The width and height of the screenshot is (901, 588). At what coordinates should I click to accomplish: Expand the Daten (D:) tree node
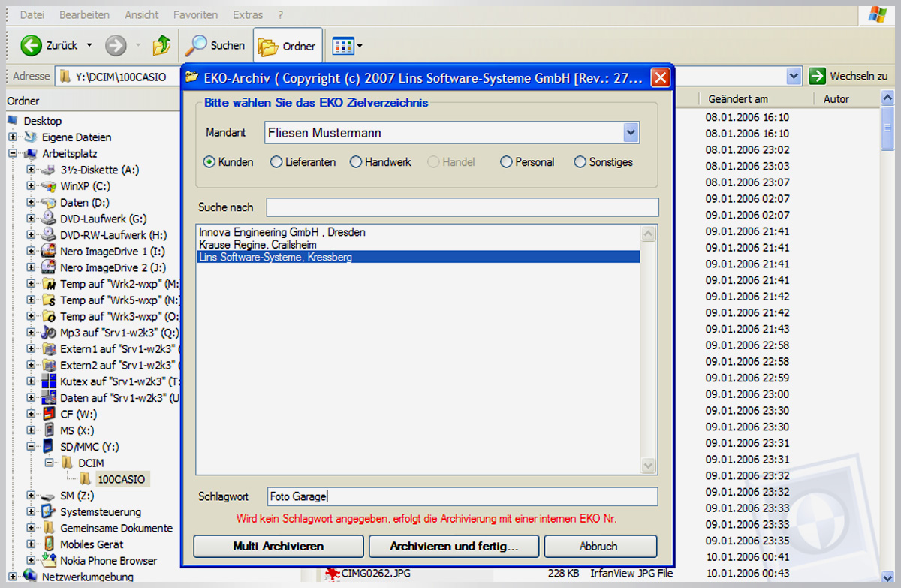pos(32,203)
